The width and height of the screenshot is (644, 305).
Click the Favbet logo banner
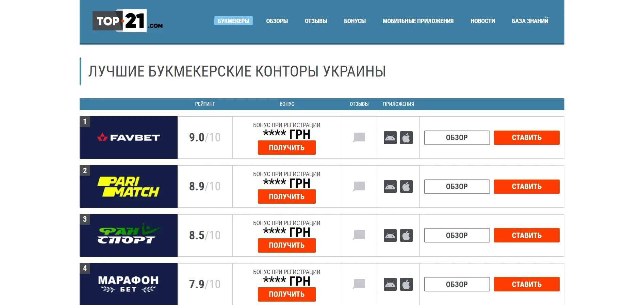click(129, 137)
